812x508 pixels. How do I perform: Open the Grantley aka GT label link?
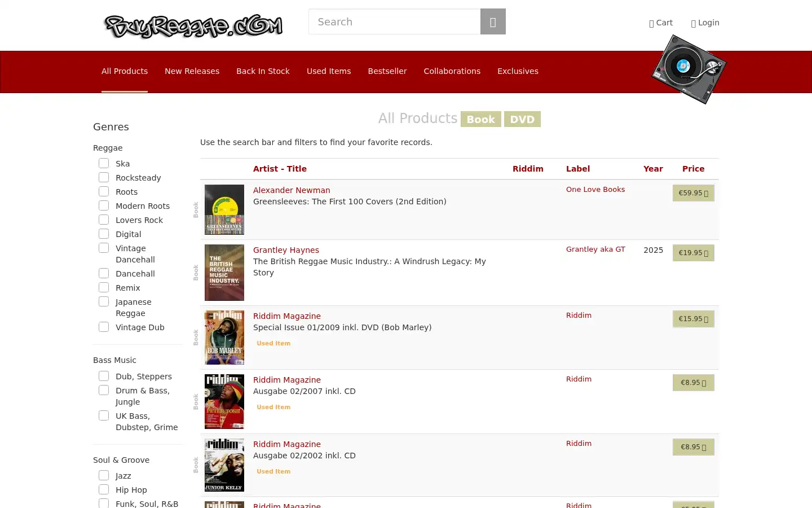click(595, 249)
